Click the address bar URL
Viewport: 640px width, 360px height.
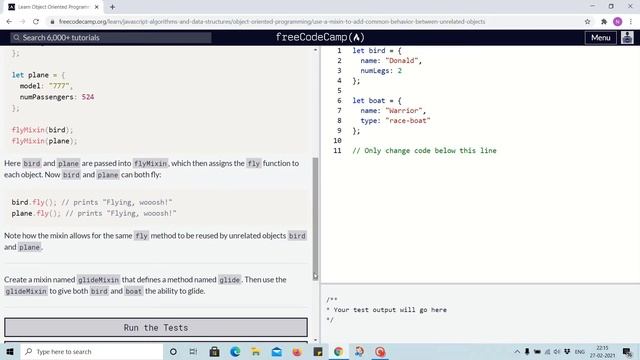[271, 22]
